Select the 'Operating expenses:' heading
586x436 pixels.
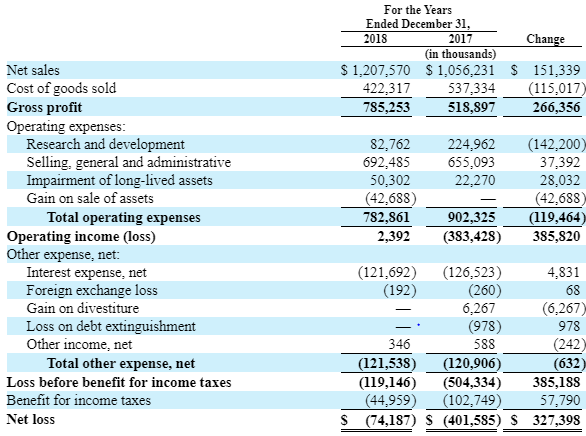pyautogui.click(x=66, y=126)
